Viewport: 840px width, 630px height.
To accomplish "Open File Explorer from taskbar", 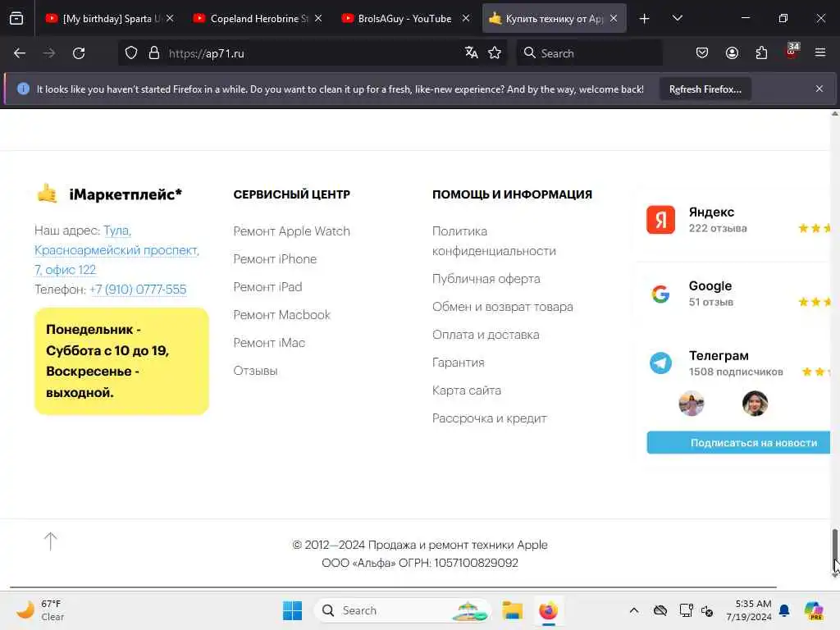I will click(512, 610).
